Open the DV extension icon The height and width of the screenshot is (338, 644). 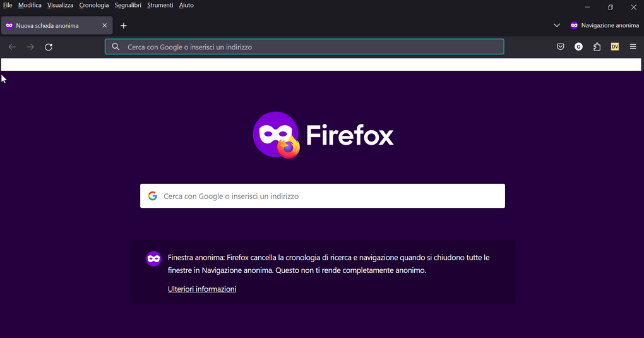615,47
